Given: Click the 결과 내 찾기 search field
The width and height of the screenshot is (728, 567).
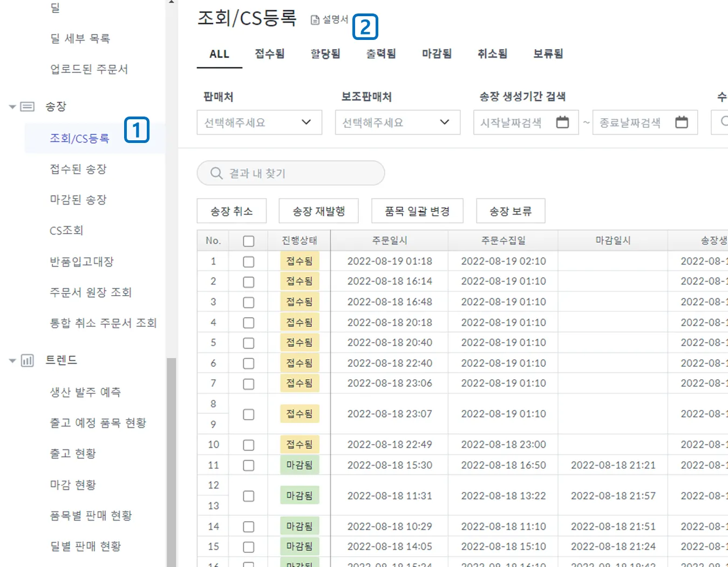Looking at the screenshot, I should 291,173.
